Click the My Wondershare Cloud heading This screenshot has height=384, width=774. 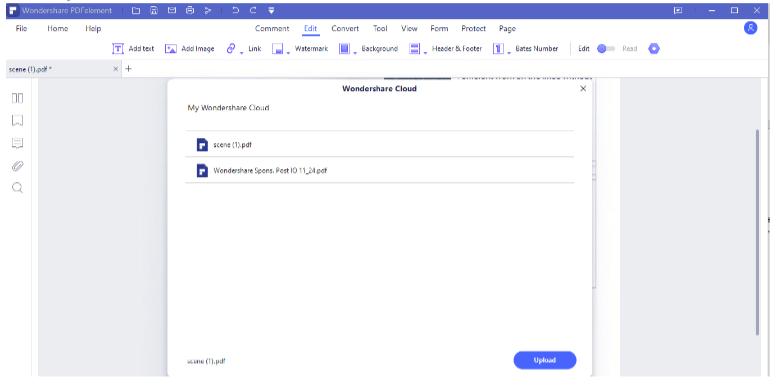[229, 108]
